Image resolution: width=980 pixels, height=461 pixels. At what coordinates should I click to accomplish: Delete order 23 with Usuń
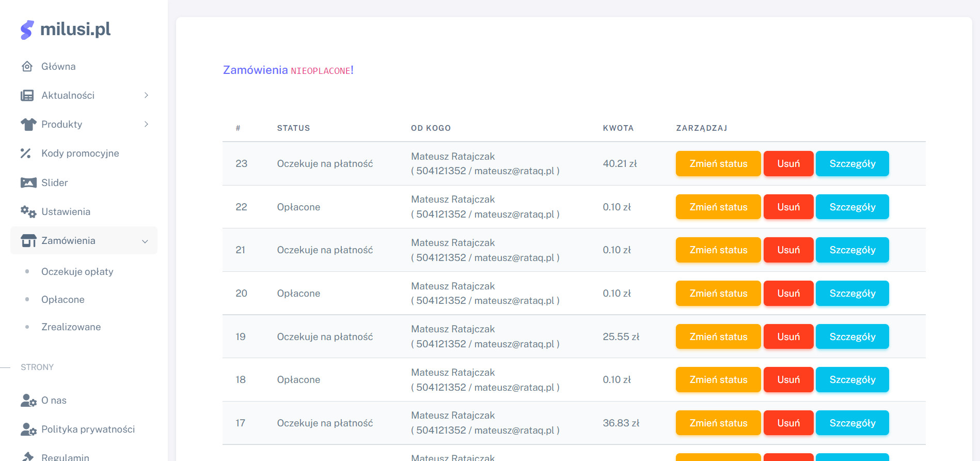[x=788, y=163]
